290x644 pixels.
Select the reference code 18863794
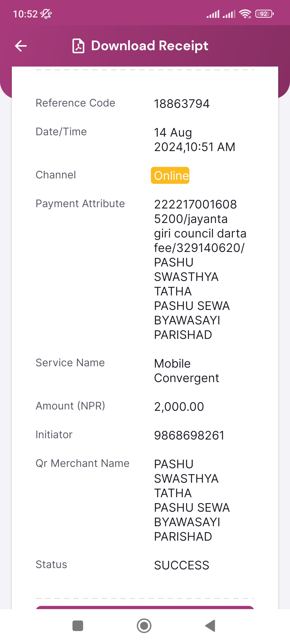[182, 104]
